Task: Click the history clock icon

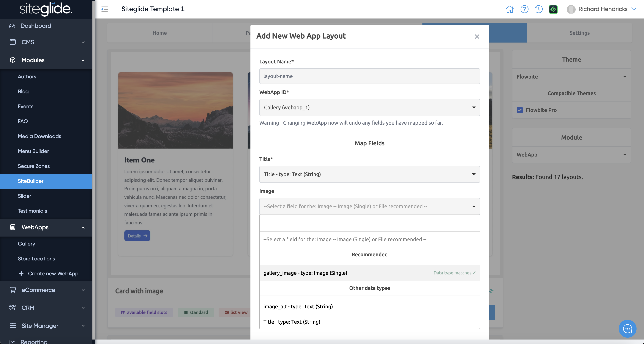Action: [539, 9]
